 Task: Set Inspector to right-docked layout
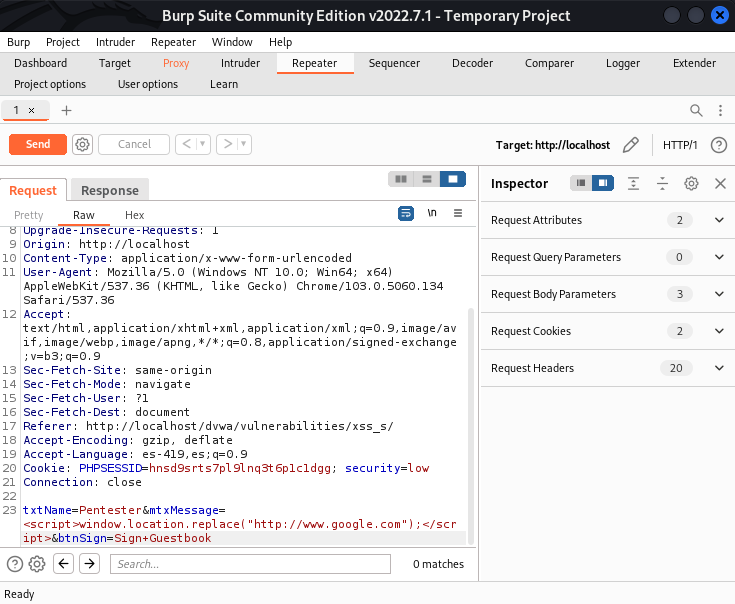pyautogui.click(x=603, y=183)
